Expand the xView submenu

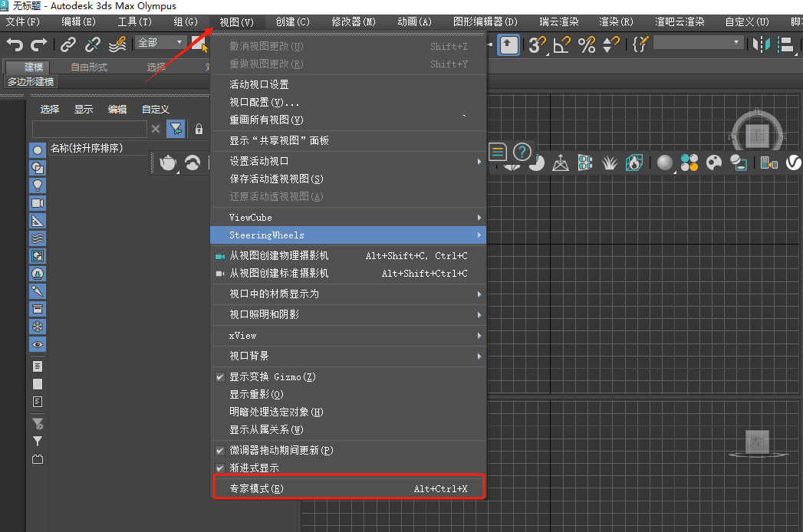click(348, 336)
